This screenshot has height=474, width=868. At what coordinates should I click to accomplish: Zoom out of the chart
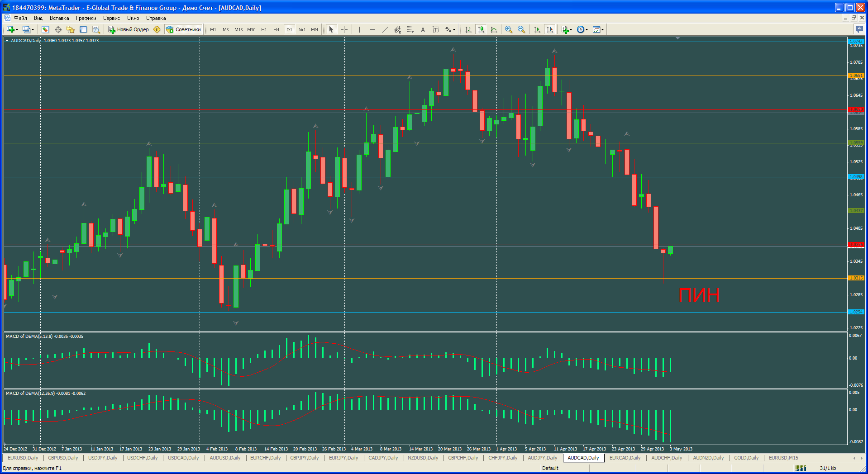[x=521, y=29]
